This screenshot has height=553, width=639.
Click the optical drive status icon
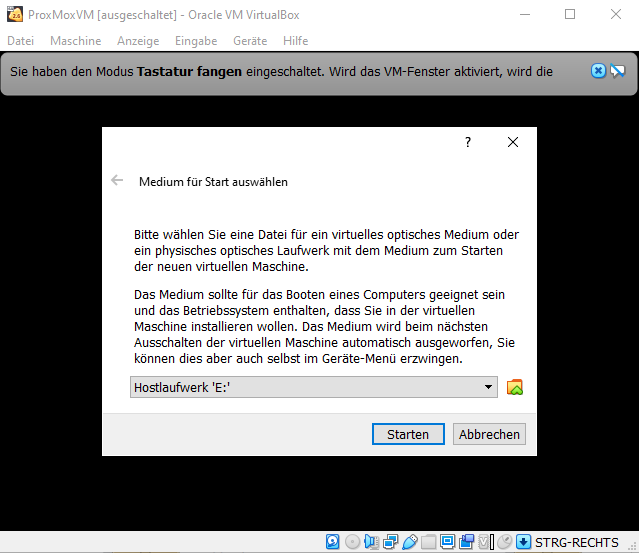[352, 542]
